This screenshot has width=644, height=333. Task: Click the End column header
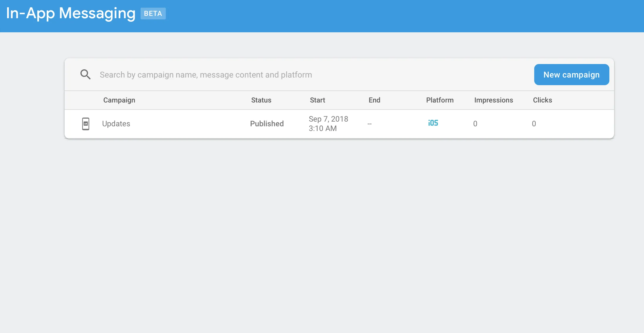point(374,100)
